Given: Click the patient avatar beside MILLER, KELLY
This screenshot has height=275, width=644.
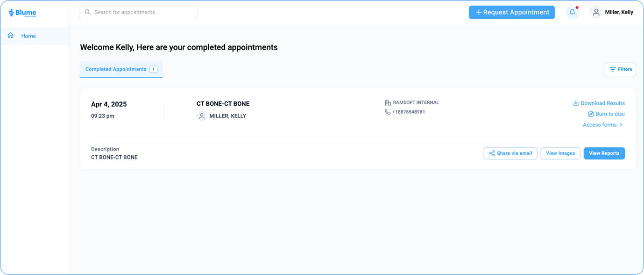Looking at the screenshot, I should coord(202,116).
